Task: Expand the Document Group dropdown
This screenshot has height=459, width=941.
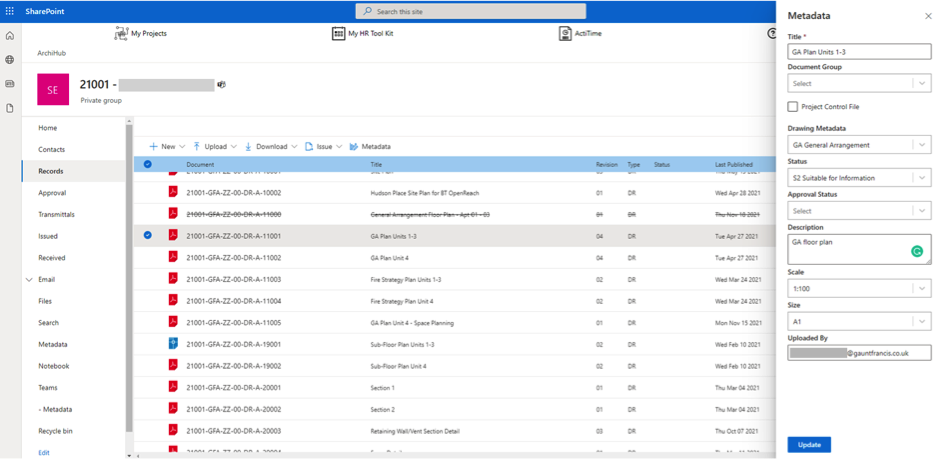Action: 859,83
